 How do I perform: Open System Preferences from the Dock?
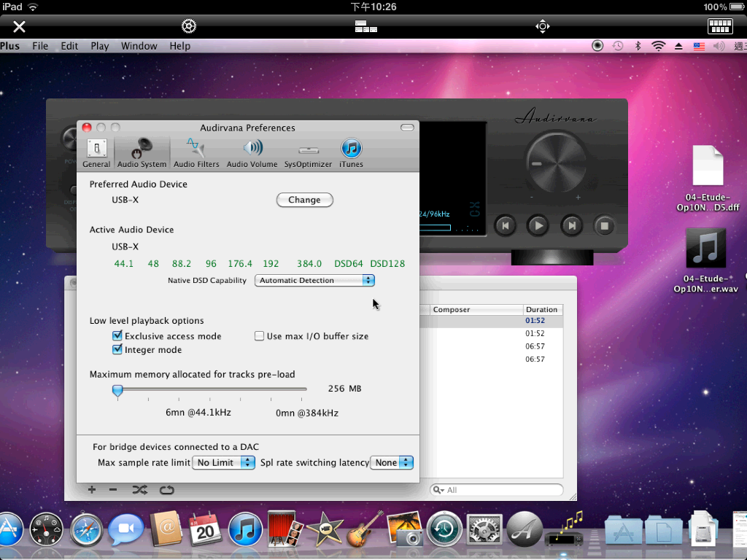(484, 529)
